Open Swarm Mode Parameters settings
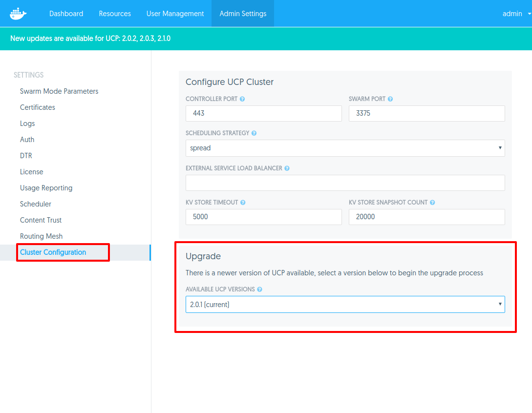 coord(59,91)
